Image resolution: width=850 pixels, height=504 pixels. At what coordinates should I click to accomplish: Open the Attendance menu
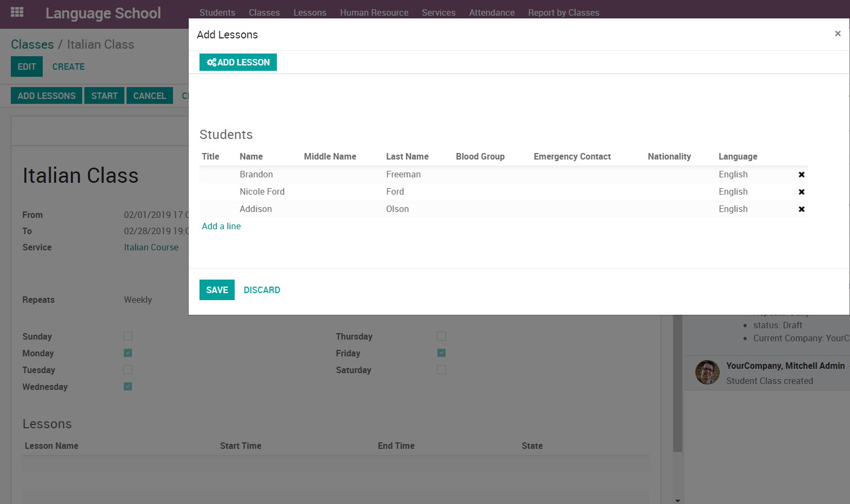[492, 12]
